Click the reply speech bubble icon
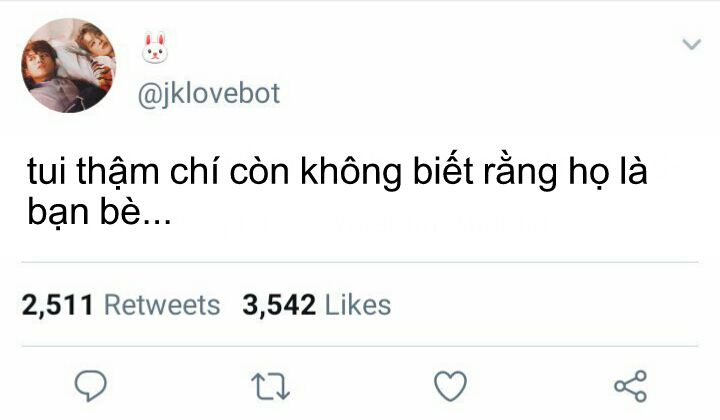720x420 pixels. pyautogui.click(x=90, y=386)
